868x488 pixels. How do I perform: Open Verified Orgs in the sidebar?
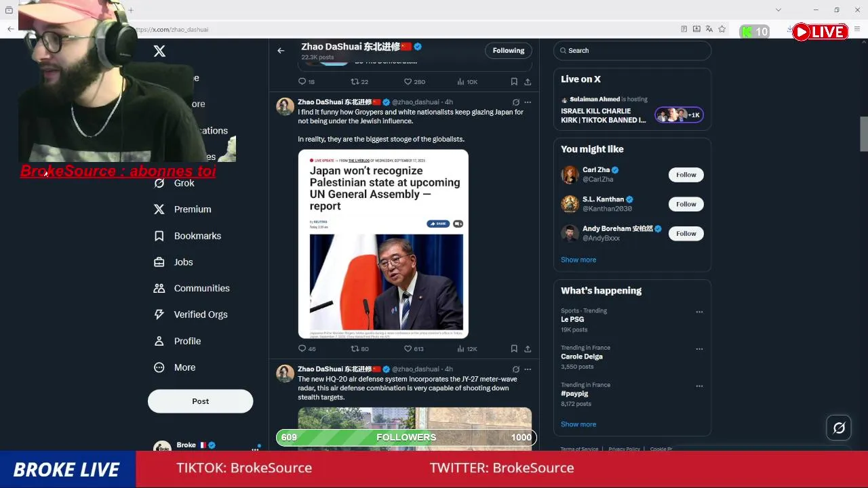[x=191, y=314]
